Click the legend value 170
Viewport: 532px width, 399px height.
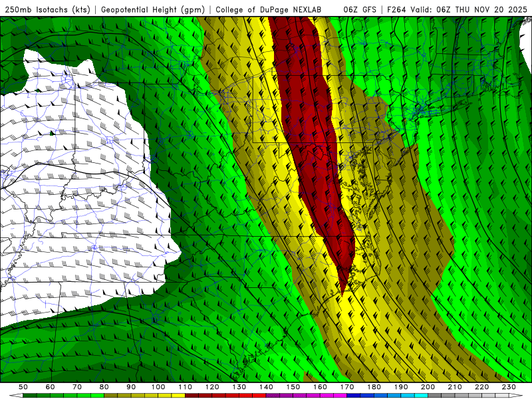point(347,387)
